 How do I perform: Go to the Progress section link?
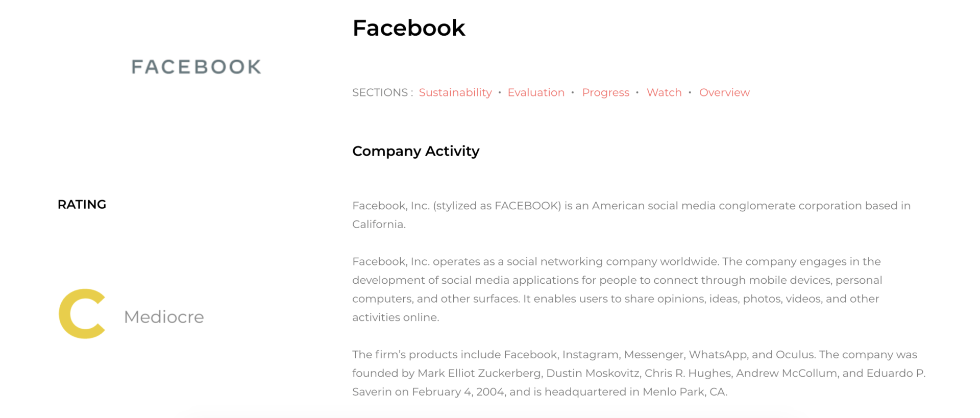(605, 92)
